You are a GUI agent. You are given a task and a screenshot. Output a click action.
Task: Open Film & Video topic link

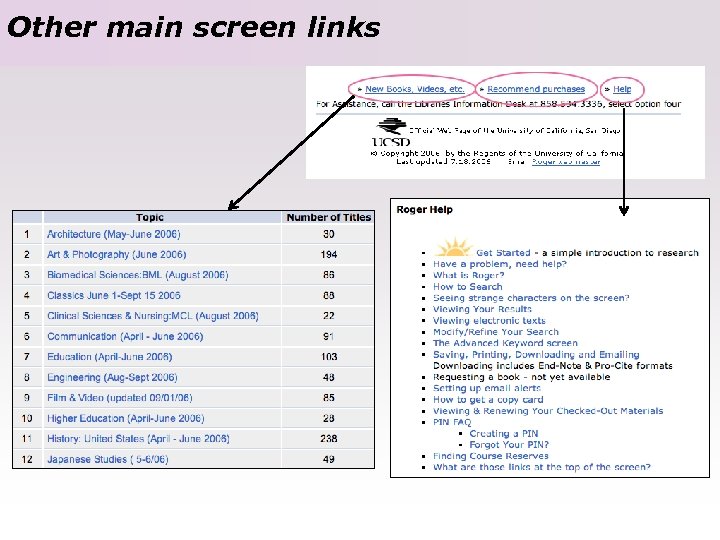(119, 398)
